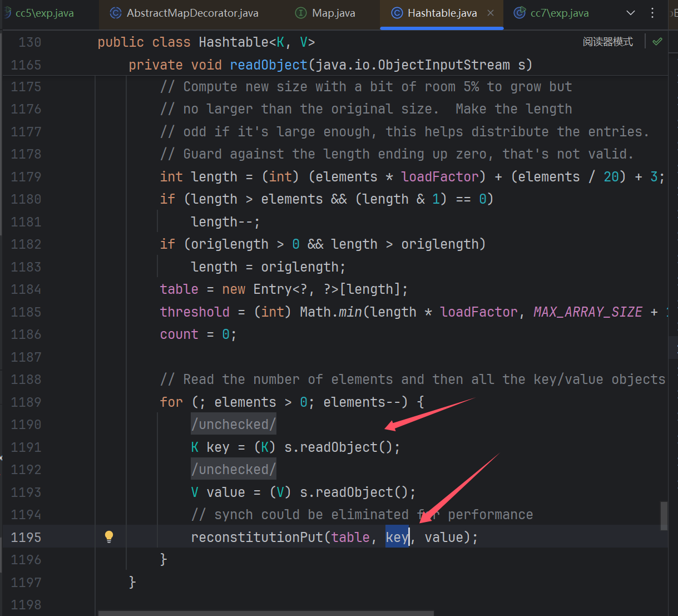Click 'ObjectInputStream' in the method signature
Viewport: 678px width, 616px height.
click(x=444, y=65)
